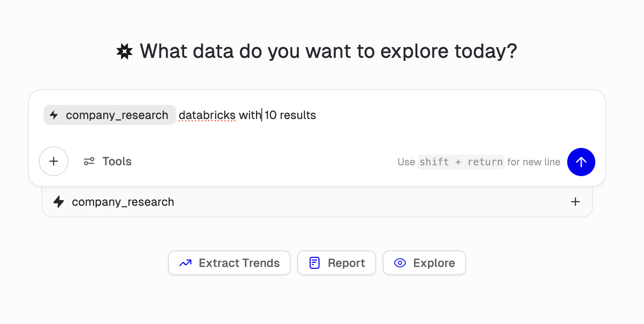
Task: Click the eye icon on Explore
Action: (x=400, y=263)
